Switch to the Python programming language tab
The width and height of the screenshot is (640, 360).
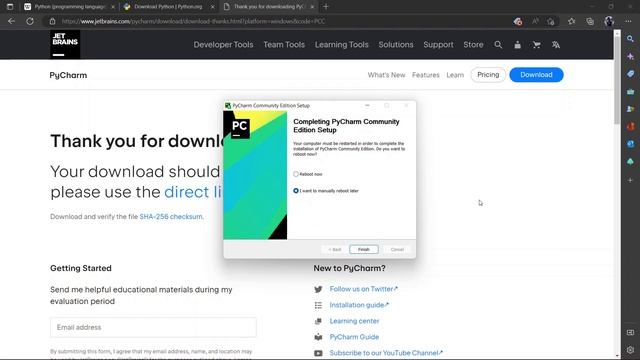click(70, 7)
